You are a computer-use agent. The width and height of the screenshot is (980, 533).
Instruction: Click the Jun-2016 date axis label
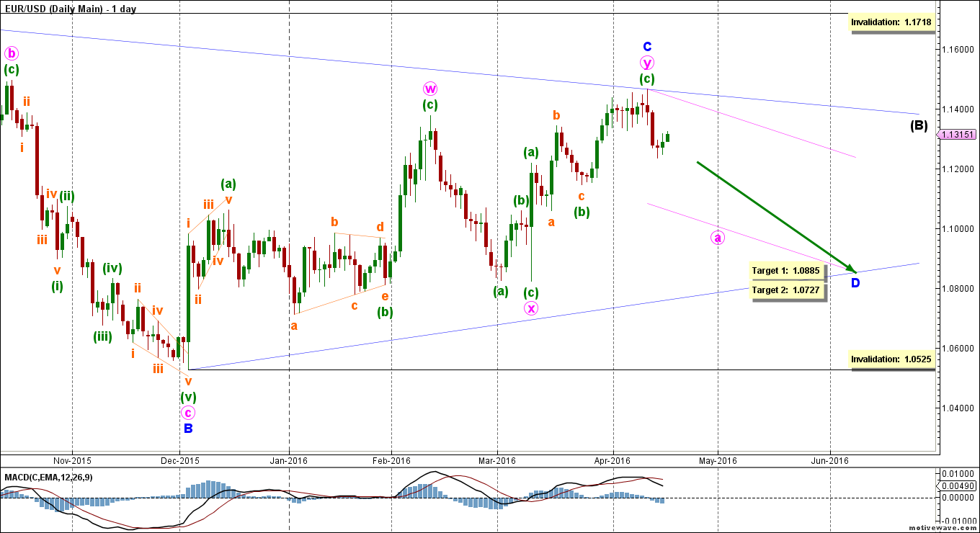point(829,460)
